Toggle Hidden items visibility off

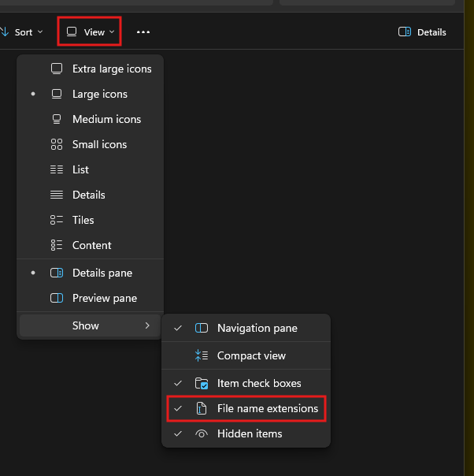(249, 433)
